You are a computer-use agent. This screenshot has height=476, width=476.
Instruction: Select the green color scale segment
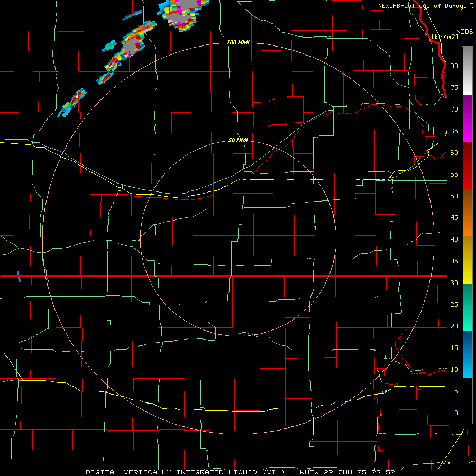[x=467, y=307]
